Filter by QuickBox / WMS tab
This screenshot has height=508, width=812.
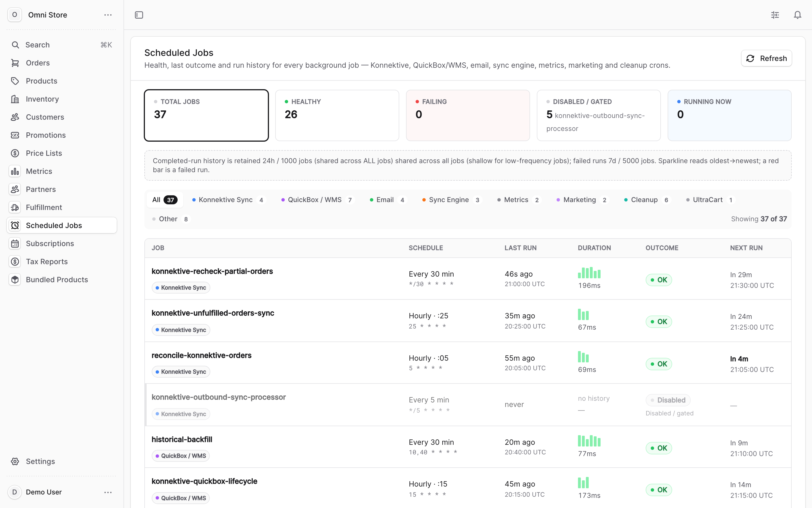coord(318,200)
